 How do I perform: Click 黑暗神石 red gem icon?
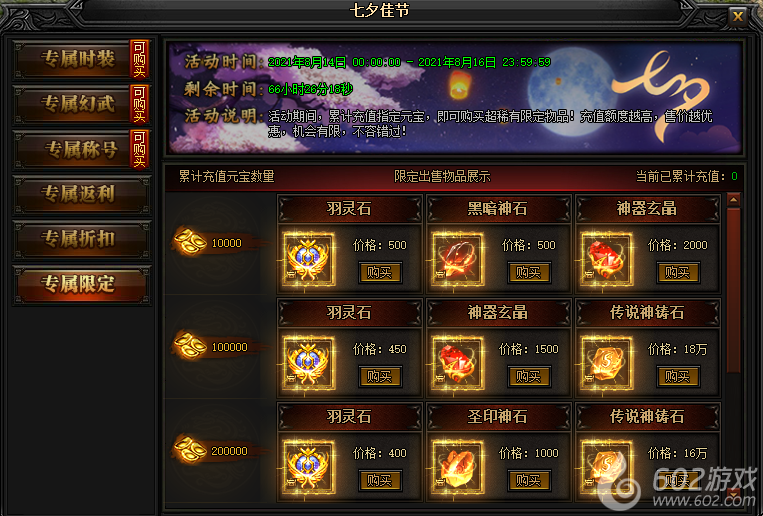457,259
